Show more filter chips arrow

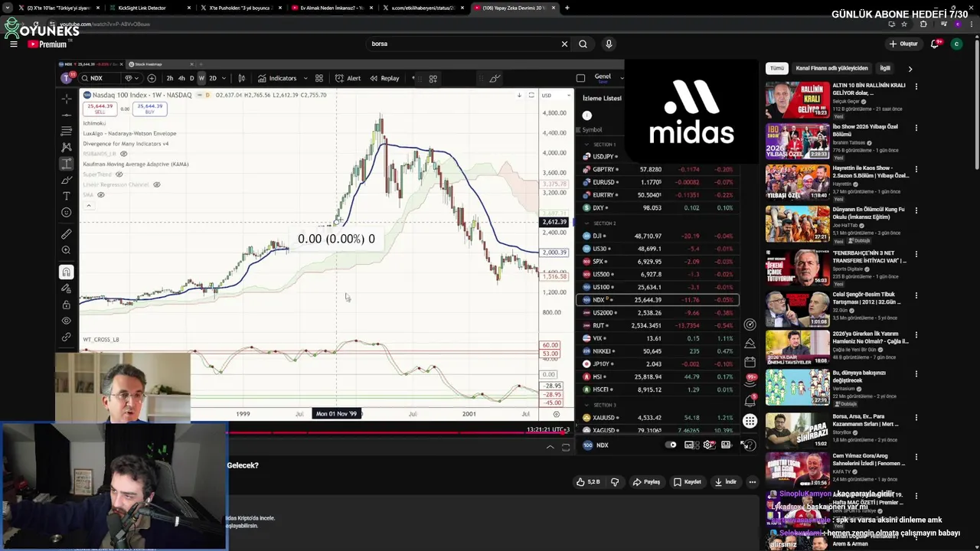tap(910, 68)
